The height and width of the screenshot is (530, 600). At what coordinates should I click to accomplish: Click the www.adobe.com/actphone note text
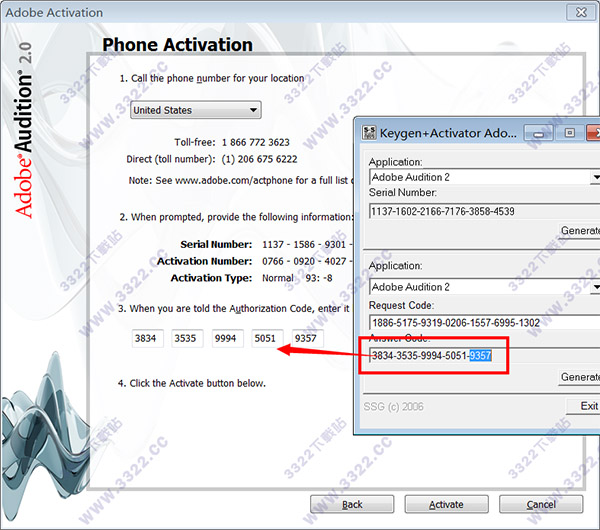240,180
